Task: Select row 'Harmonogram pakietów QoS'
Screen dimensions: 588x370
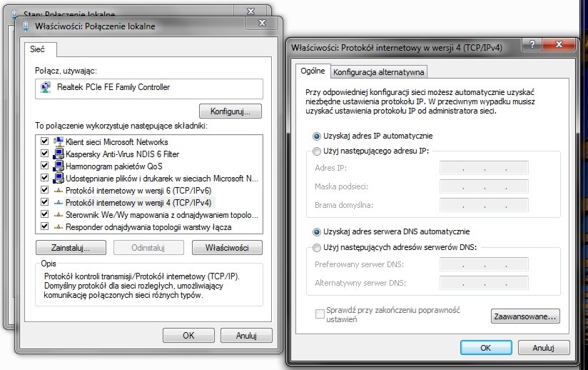Action: [x=149, y=166]
